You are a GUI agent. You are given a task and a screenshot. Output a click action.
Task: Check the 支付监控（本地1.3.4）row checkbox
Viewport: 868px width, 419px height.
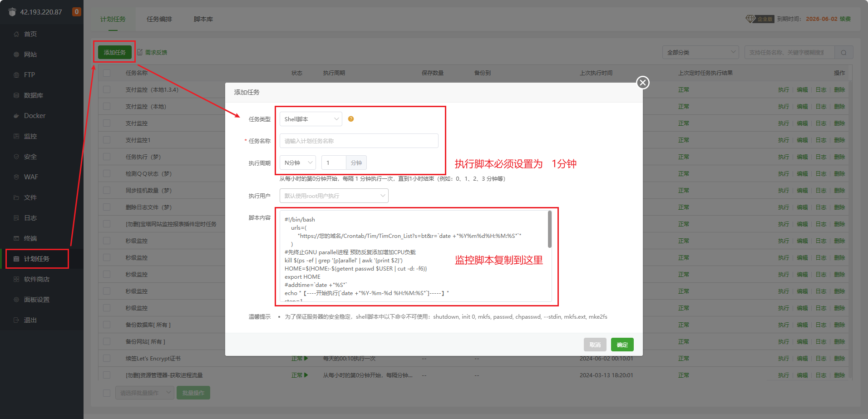click(107, 90)
